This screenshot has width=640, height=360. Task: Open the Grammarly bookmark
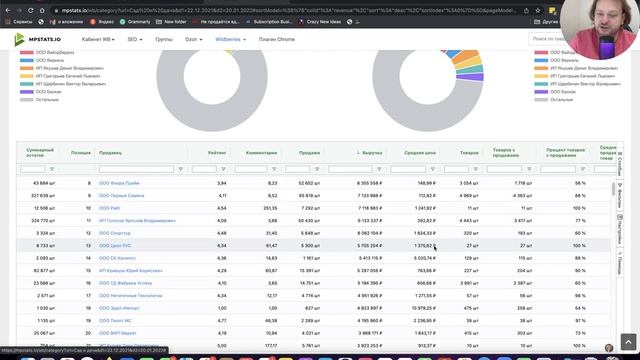coord(135,22)
